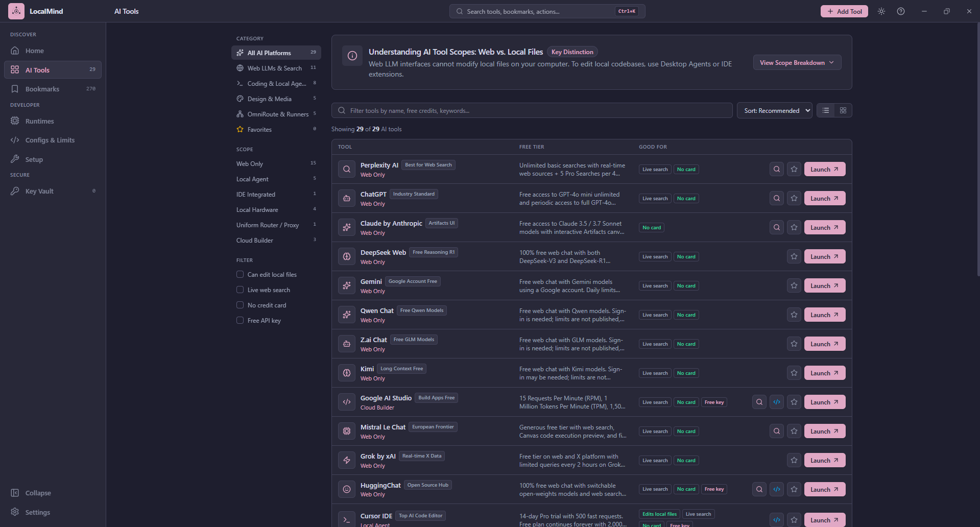The height and width of the screenshot is (527, 980).
Task: Switch to list view layout icon
Action: (x=826, y=110)
